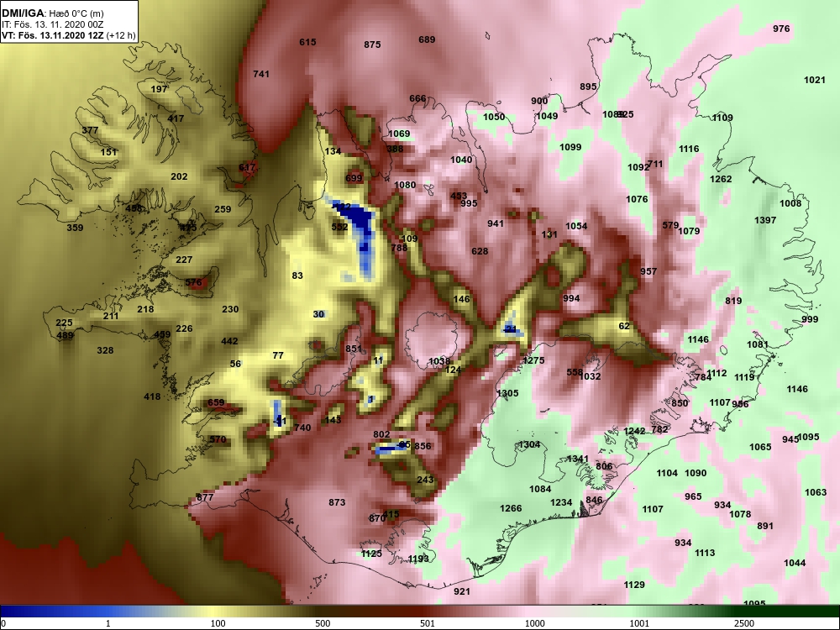Select the map value '1193'
840x630 pixels.
[x=418, y=559]
